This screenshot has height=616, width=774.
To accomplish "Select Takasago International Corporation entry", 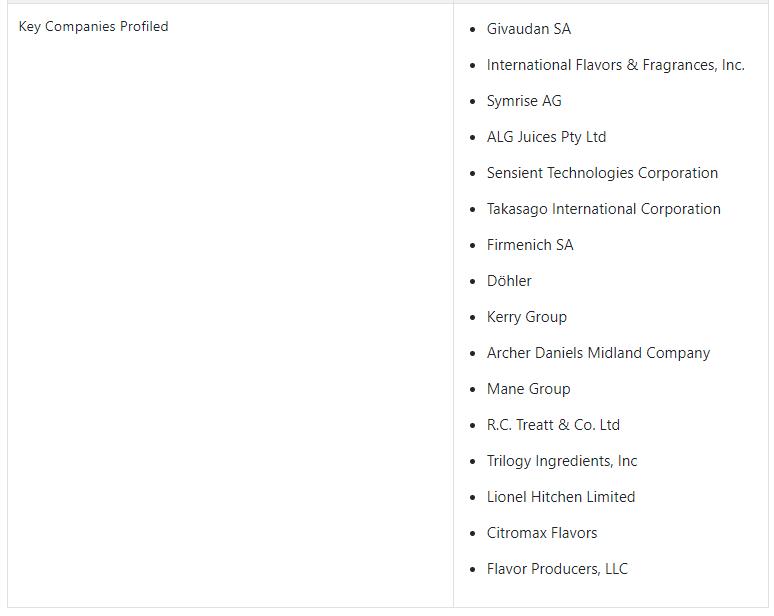I will (x=603, y=209).
